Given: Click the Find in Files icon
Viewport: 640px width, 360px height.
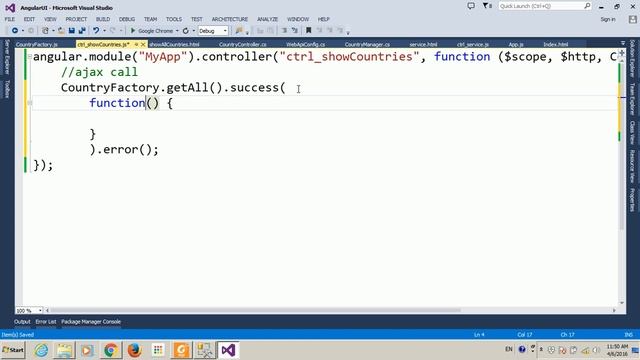Looking at the screenshot, I should coord(239,31).
